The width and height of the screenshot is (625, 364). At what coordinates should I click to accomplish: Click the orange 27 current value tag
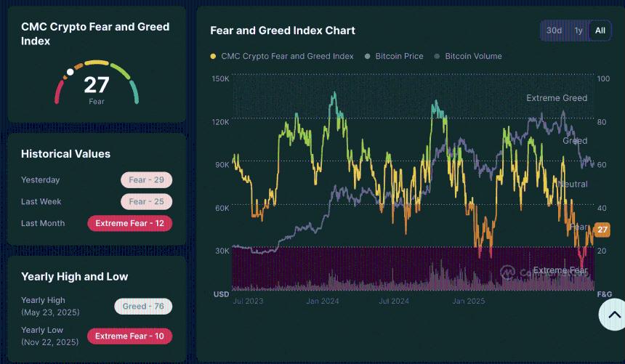coord(602,230)
